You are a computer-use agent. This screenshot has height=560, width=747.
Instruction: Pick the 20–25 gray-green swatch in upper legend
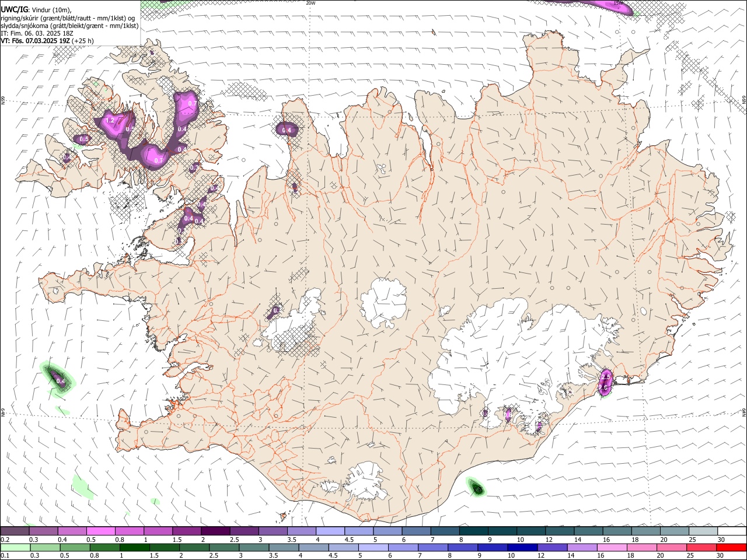(x=675, y=531)
